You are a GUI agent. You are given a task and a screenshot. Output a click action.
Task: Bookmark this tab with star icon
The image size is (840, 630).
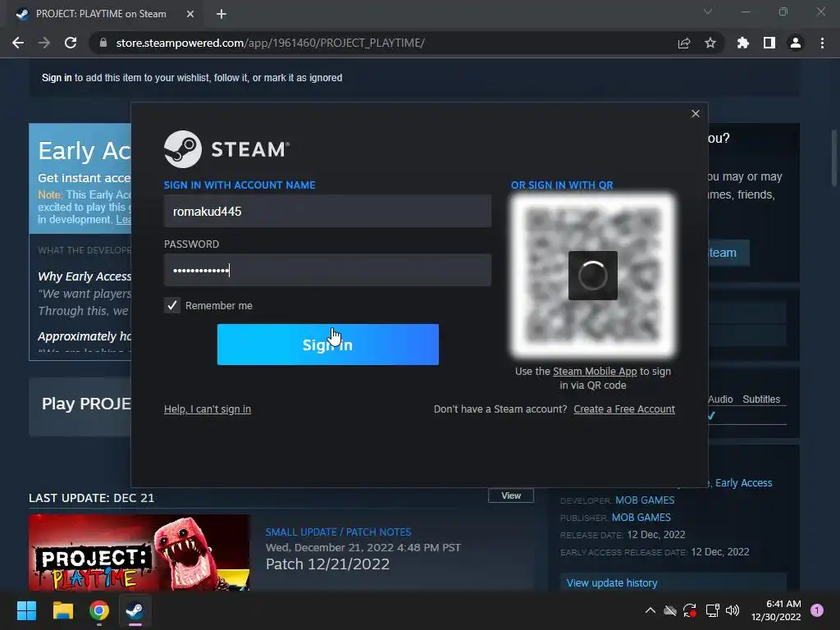[x=710, y=43]
